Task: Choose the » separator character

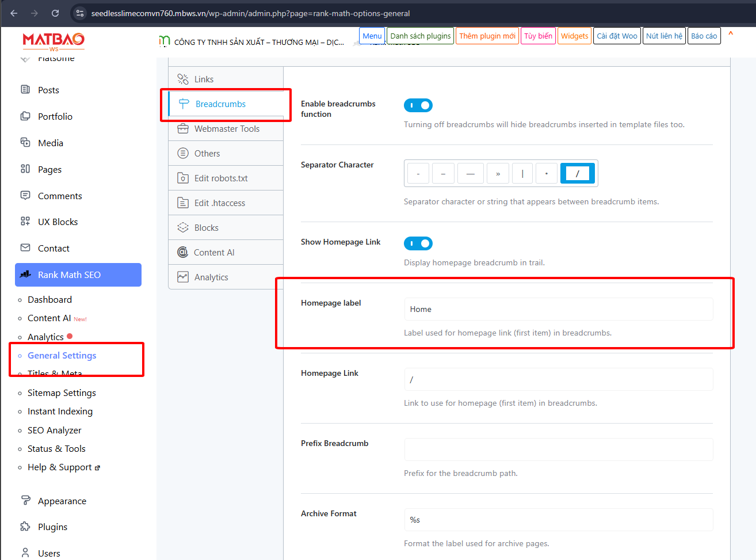Action: pos(498,173)
